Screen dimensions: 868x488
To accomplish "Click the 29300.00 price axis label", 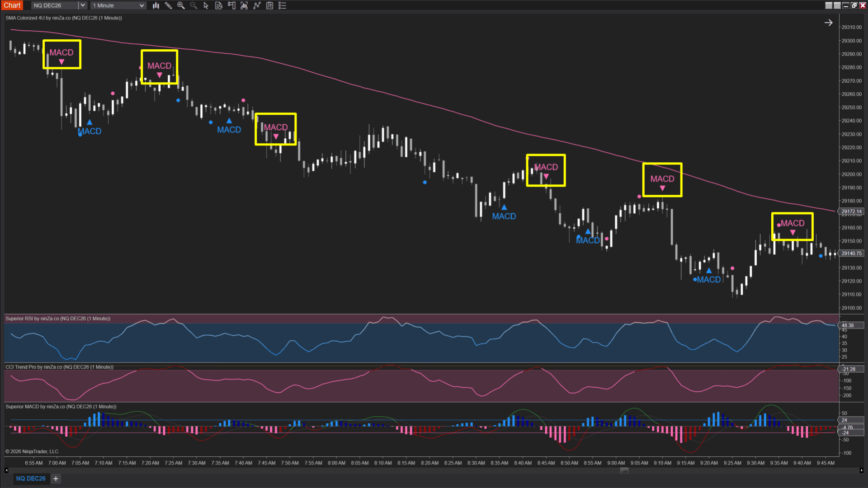I will [851, 41].
